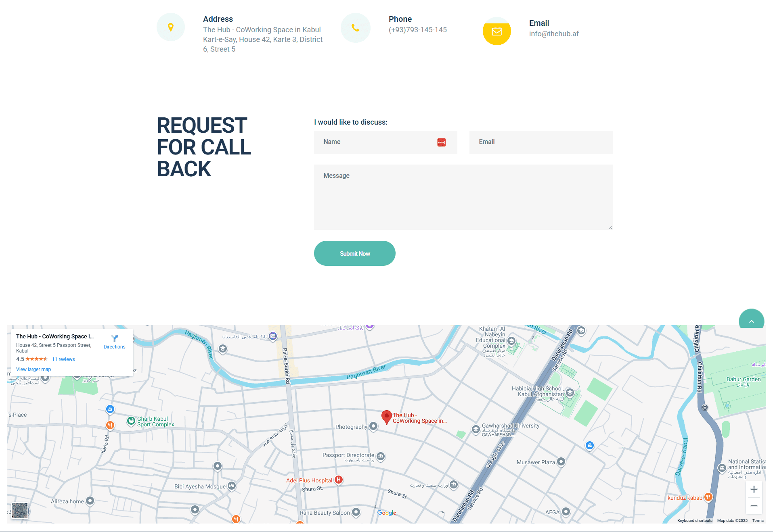Screen dimensions: 773x532
Task: Click the Gharb Kabul Sport Complex marker
Action: click(x=131, y=421)
